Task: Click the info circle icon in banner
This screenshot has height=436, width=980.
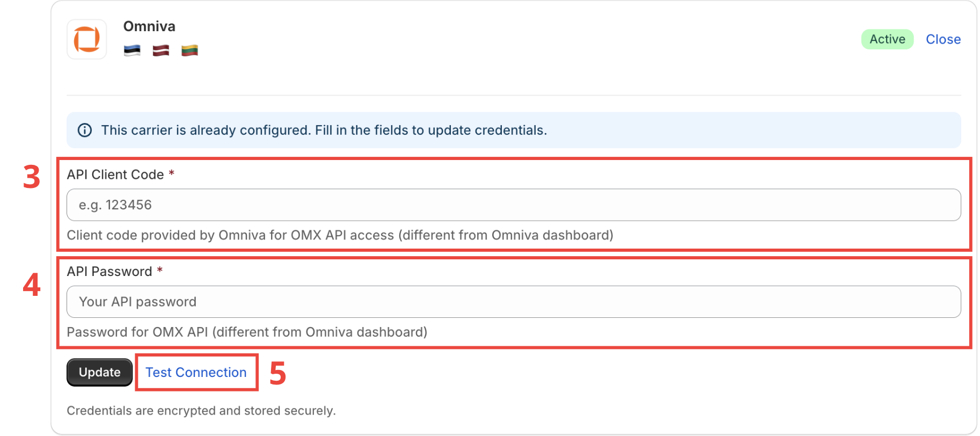Action: click(85, 130)
